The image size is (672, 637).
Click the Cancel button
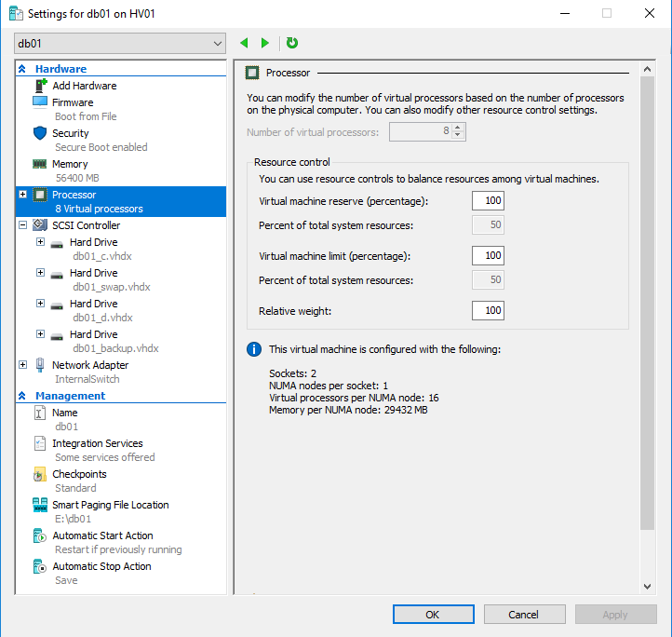(524, 615)
